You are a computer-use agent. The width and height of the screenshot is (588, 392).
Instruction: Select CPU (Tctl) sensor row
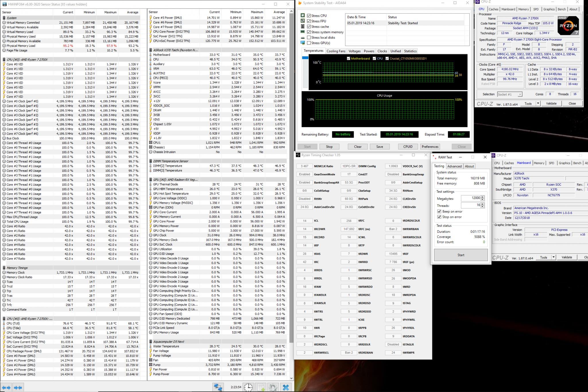[71, 323]
